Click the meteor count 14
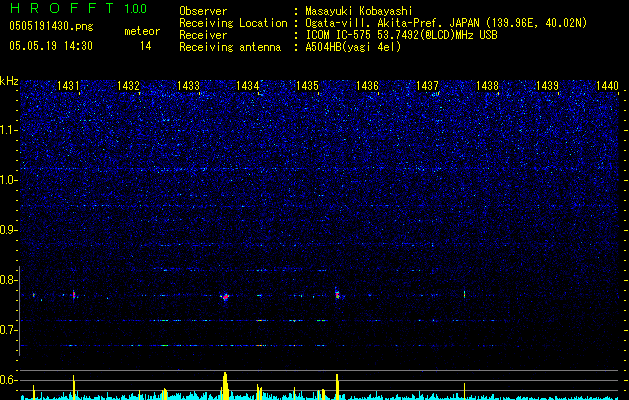Image resolution: width=629 pixels, height=400 pixels. tap(146, 46)
